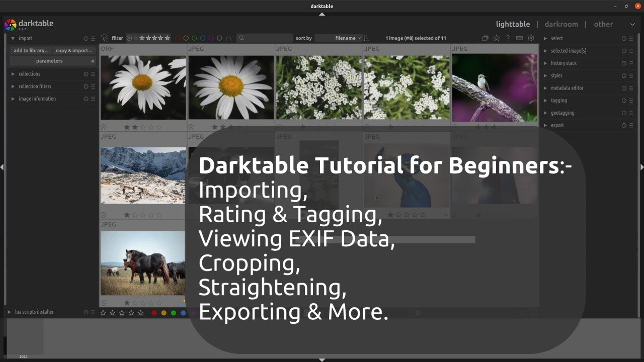Open presets for image information module
The width and height of the screenshot is (644, 362).
point(93,99)
